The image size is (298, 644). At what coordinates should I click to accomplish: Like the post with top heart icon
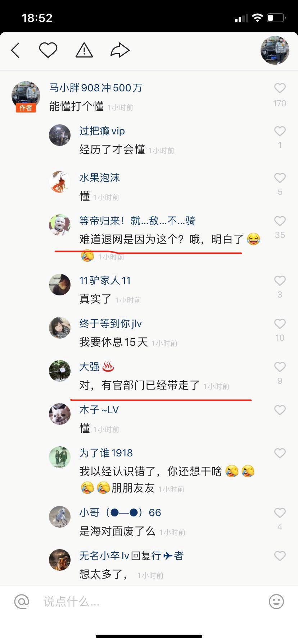coord(48,50)
